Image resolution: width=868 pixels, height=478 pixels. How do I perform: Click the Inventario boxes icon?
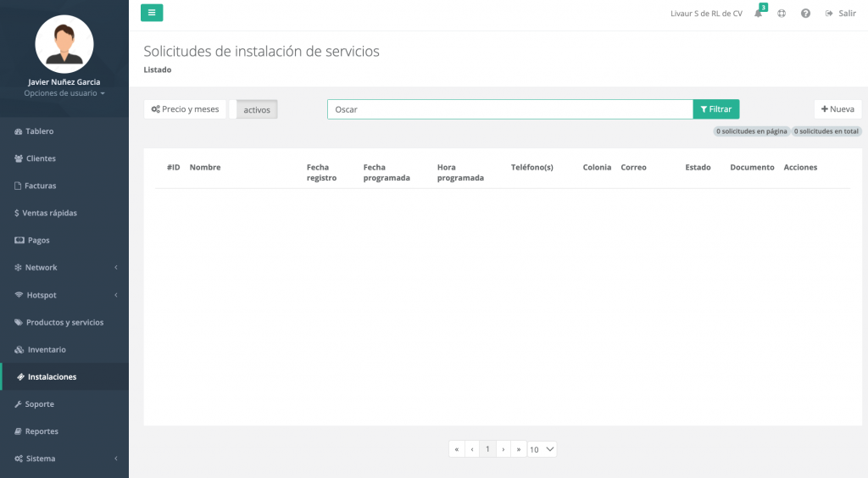pos(19,350)
